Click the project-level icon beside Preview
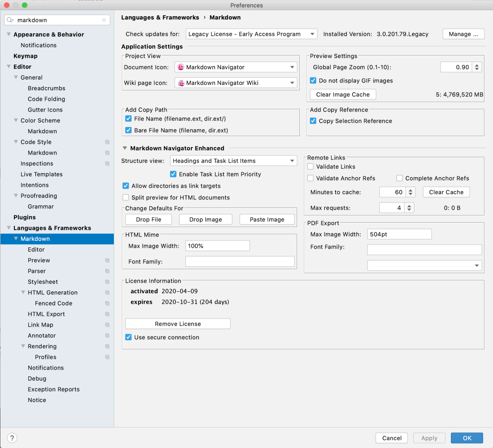This screenshot has height=448, width=493. tap(107, 260)
